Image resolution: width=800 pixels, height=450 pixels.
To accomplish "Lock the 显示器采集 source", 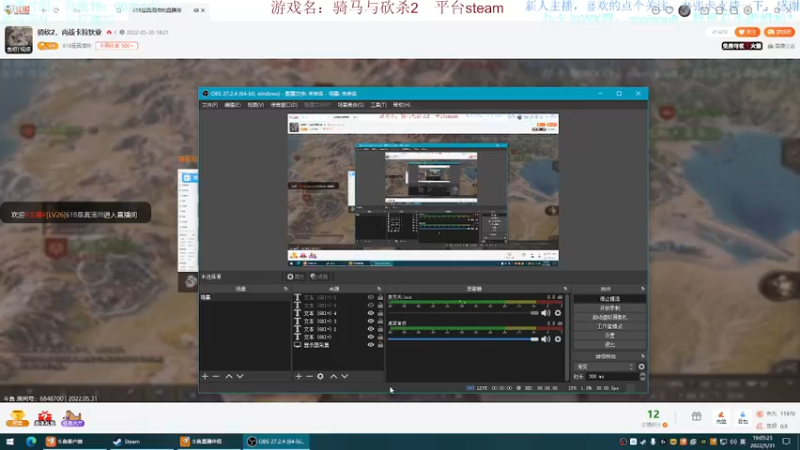I will [380, 345].
